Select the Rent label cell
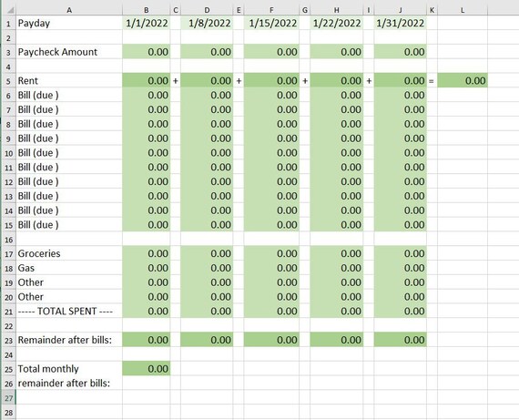 pos(69,80)
